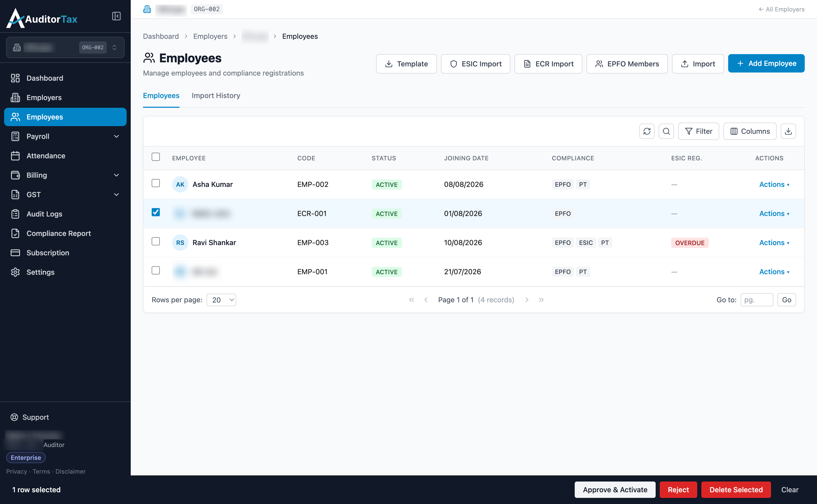Open the Filter options
The height and width of the screenshot is (504, 817).
(698, 131)
